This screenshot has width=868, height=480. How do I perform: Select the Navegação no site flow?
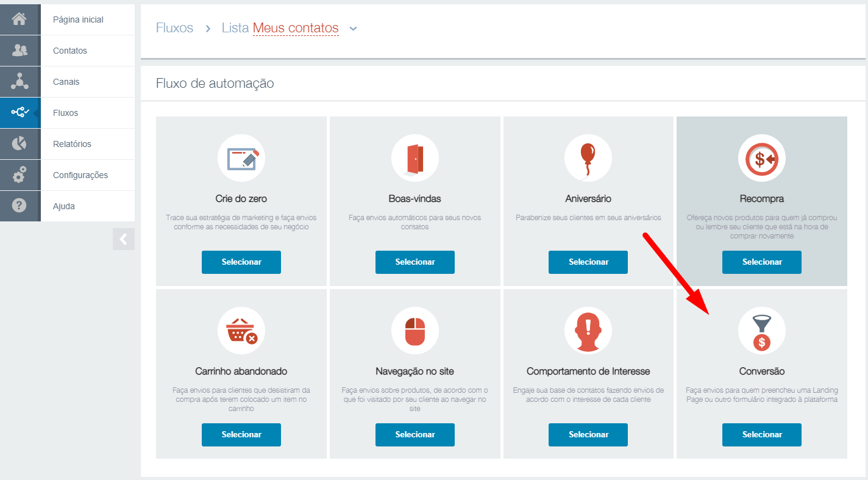click(415, 435)
